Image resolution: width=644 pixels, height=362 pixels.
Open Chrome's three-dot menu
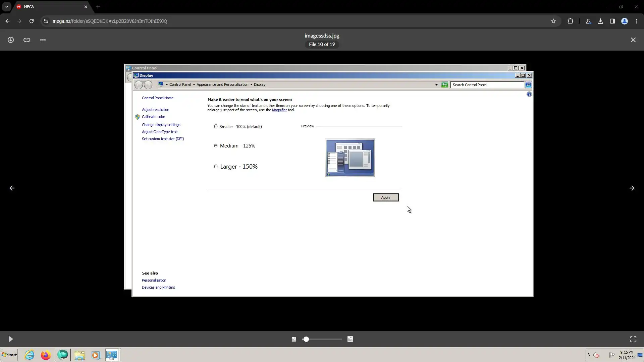(637, 21)
